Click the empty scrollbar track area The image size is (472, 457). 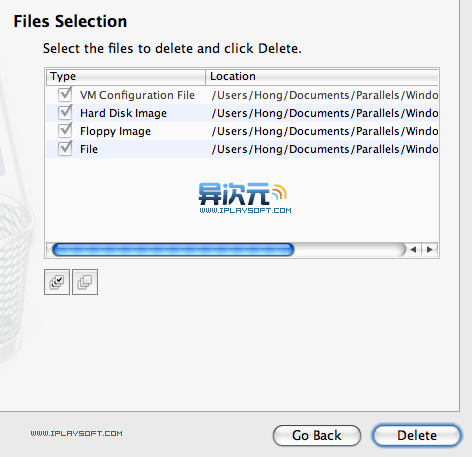tap(349, 250)
